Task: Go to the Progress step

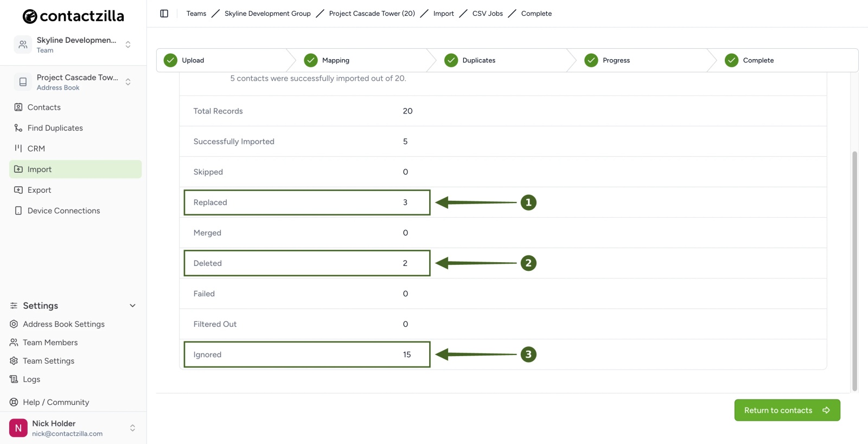Action: (616, 60)
